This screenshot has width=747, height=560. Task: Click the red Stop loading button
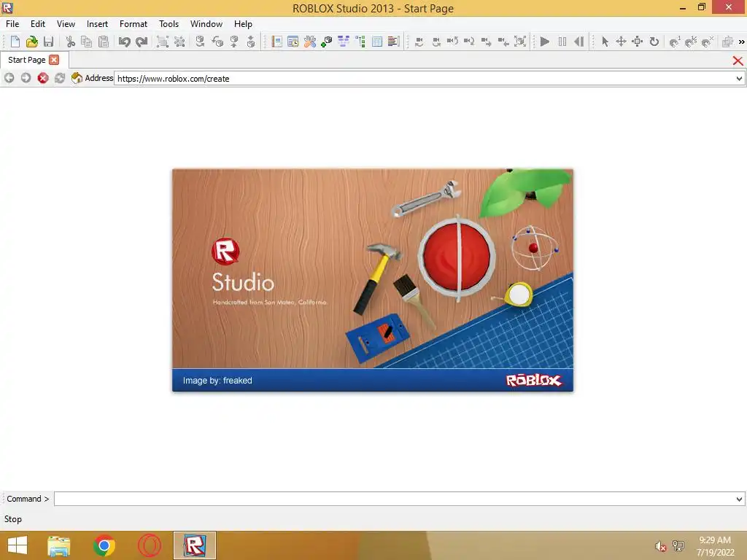pos(43,78)
